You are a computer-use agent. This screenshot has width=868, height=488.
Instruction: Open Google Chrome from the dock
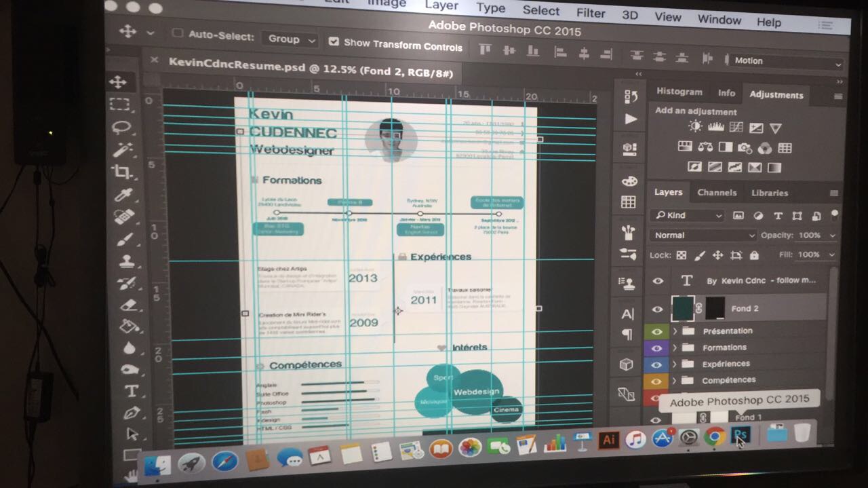tap(714, 436)
